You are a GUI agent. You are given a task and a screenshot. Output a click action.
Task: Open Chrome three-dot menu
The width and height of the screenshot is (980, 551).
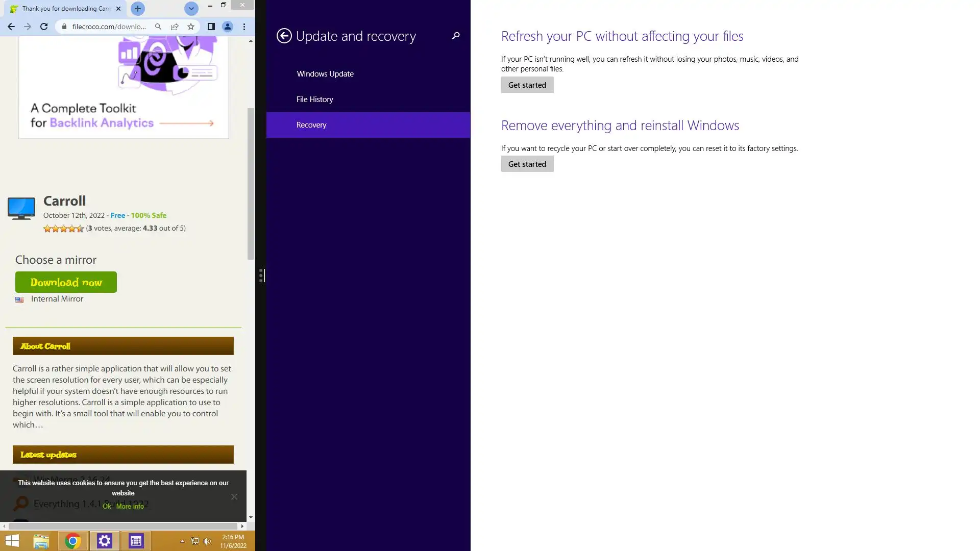pyautogui.click(x=244, y=27)
